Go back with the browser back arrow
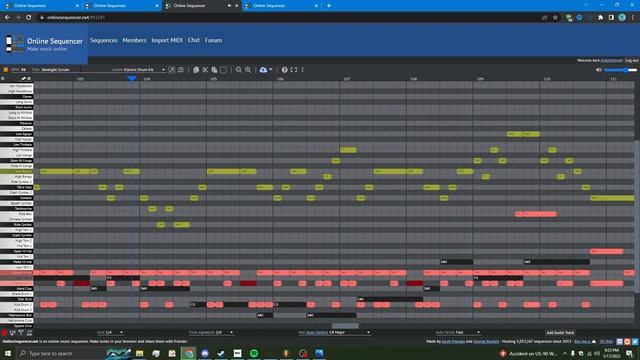 7,18
